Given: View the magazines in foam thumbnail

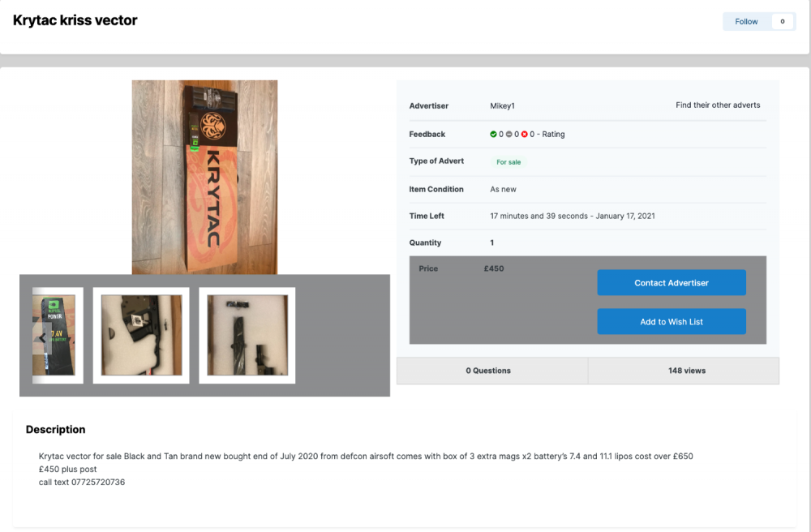Looking at the screenshot, I should click(x=247, y=335).
